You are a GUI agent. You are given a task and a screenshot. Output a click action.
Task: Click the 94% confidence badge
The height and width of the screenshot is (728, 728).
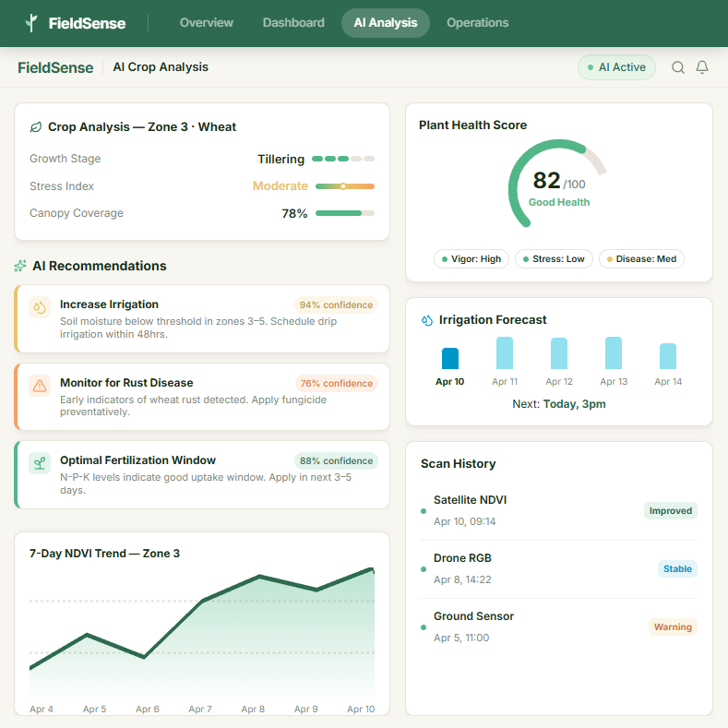point(336,305)
